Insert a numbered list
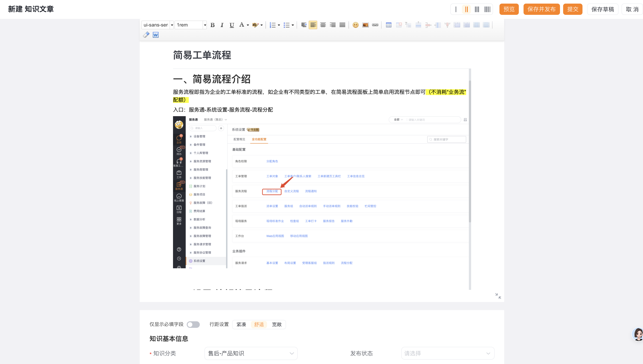The height and width of the screenshot is (364, 643). (272, 25)
